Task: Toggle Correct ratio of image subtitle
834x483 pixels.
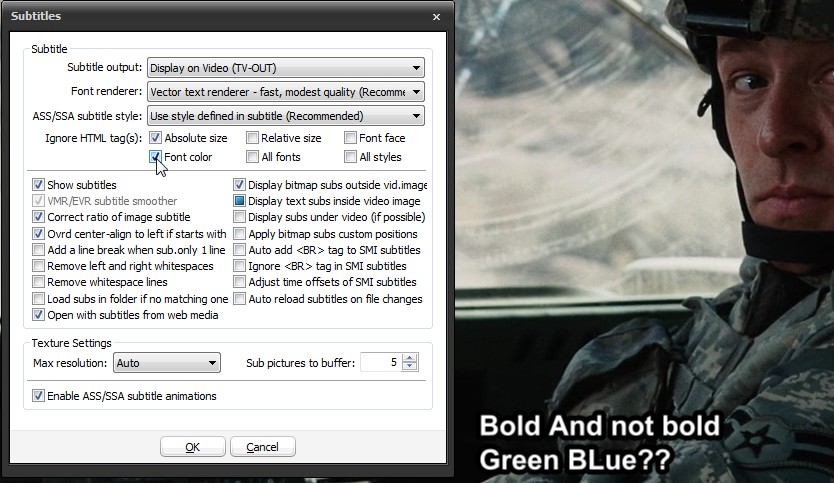Action: [x=38, y=216]
